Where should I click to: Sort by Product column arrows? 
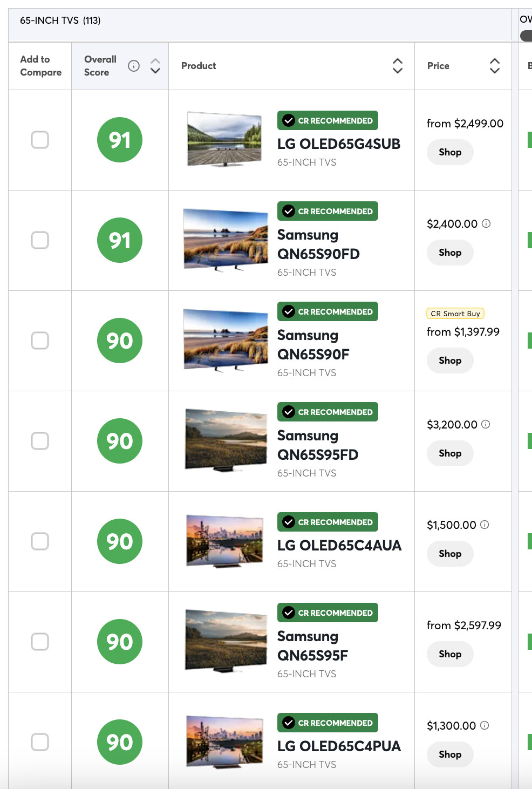coord(398,66)
